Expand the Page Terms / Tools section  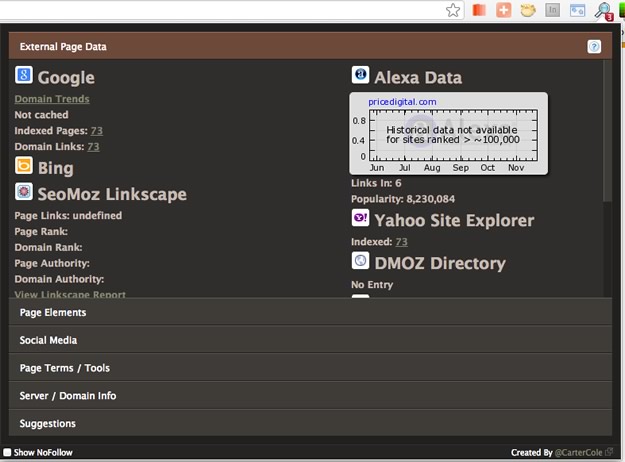tap(310, 368)
